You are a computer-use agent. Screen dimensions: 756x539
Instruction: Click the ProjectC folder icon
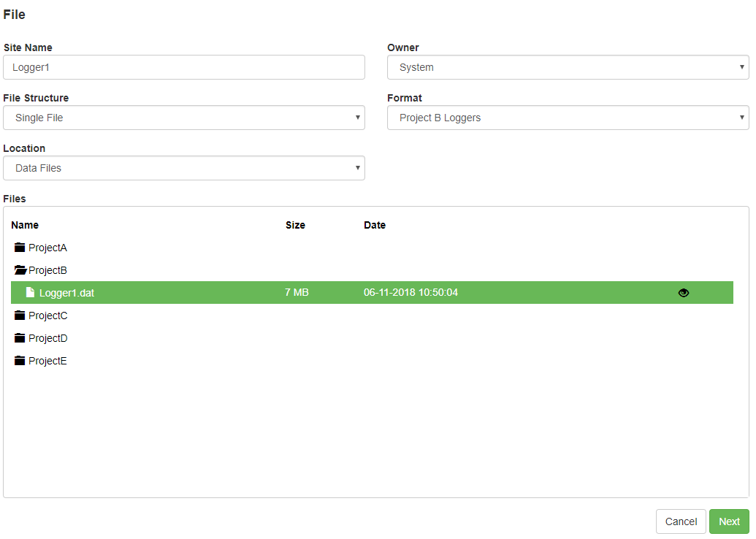(20, 316)
